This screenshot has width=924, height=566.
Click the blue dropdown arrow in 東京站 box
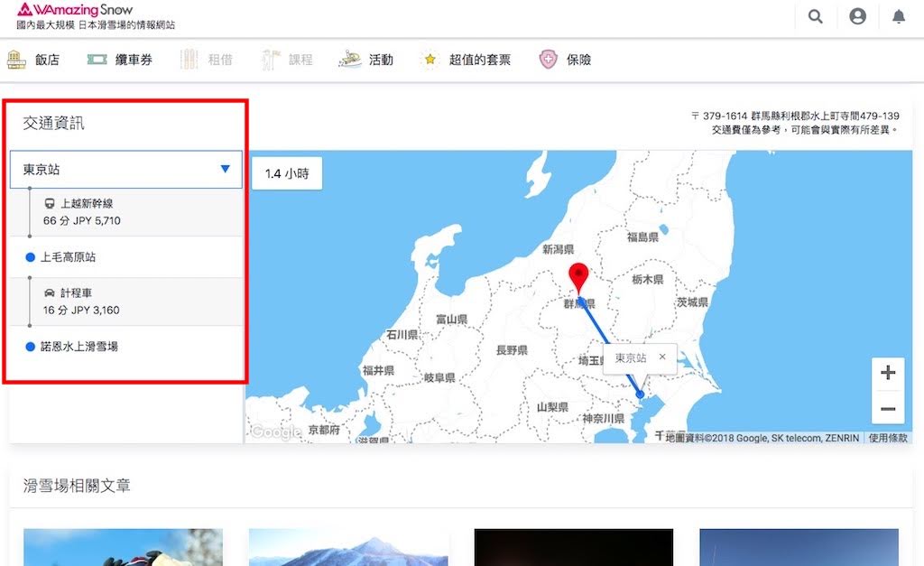[x=225, y=169]
